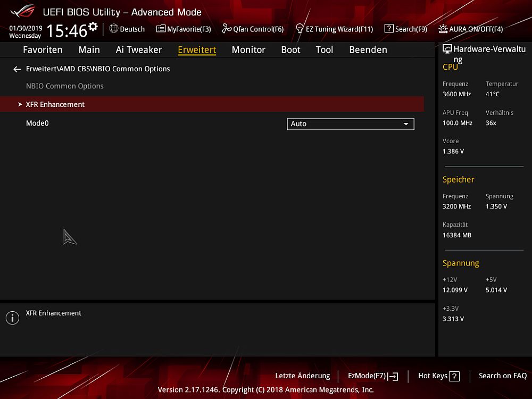Screen dimensions: 532x399
Task: Open MyFavorite(F3) list icon
Action: point(161,29)
